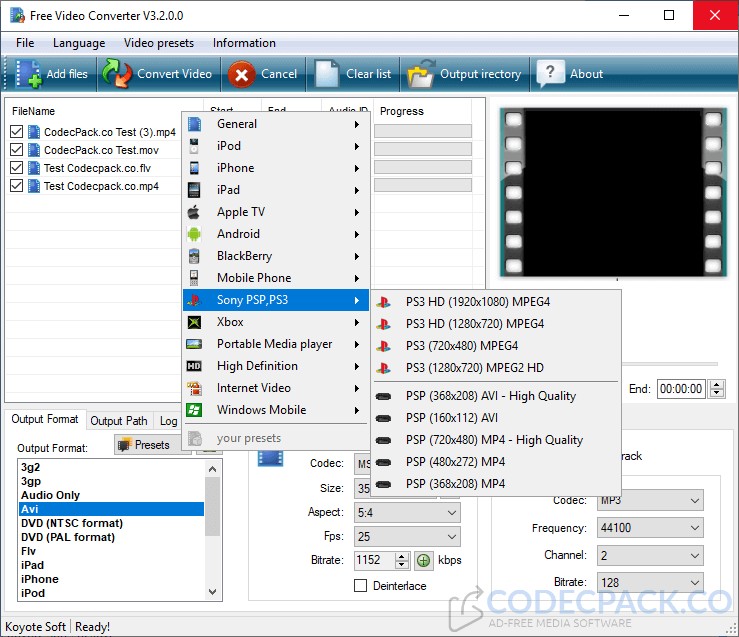This screenshot has width=739, height=637.
Task: Click the Internet Video icon
Action: [194, 388]
